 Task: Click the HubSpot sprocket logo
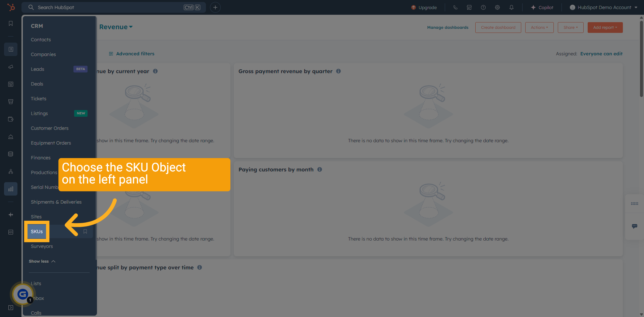pos(11,7)
